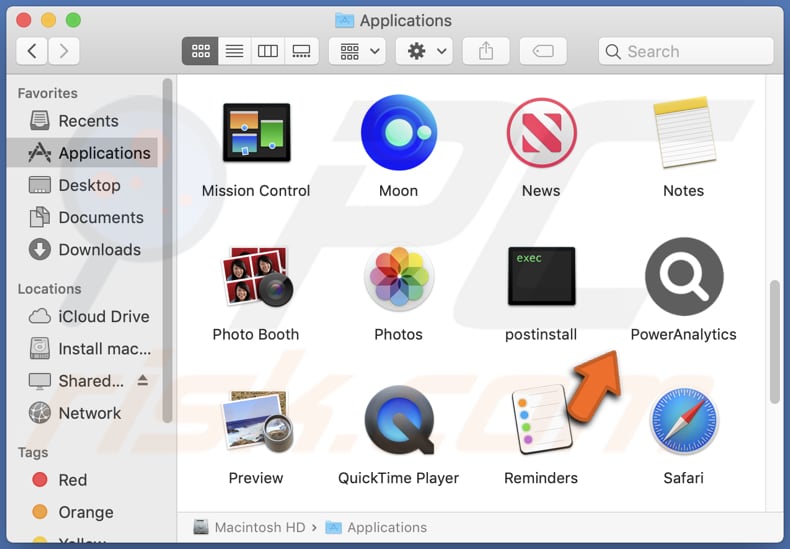Click Applications in the path bar
Viewport: 790px width, 549px height.
[376, 527]
